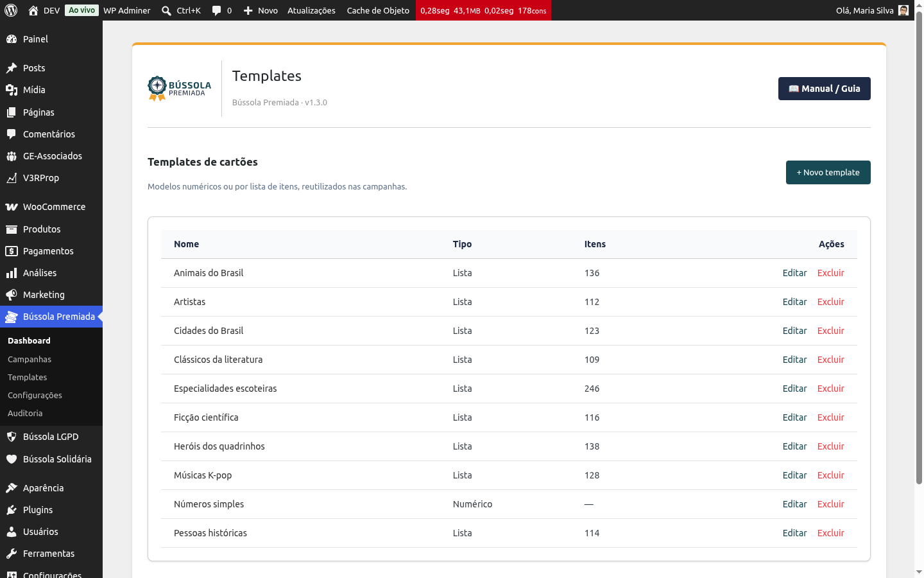Edit the Cidades do Brasil template
This screenshot has height=578, width=924.
pos(794,331)
